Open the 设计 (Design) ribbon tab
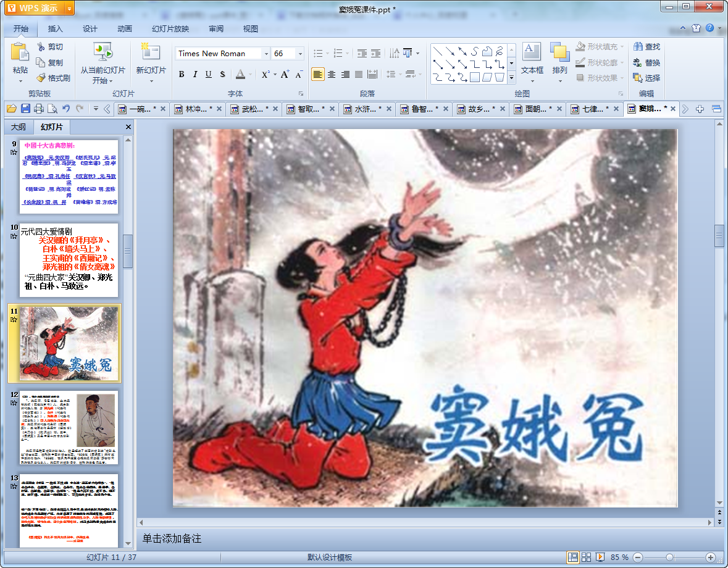The width and height of the screenshot is (728, 568). [x=90, y=29]
